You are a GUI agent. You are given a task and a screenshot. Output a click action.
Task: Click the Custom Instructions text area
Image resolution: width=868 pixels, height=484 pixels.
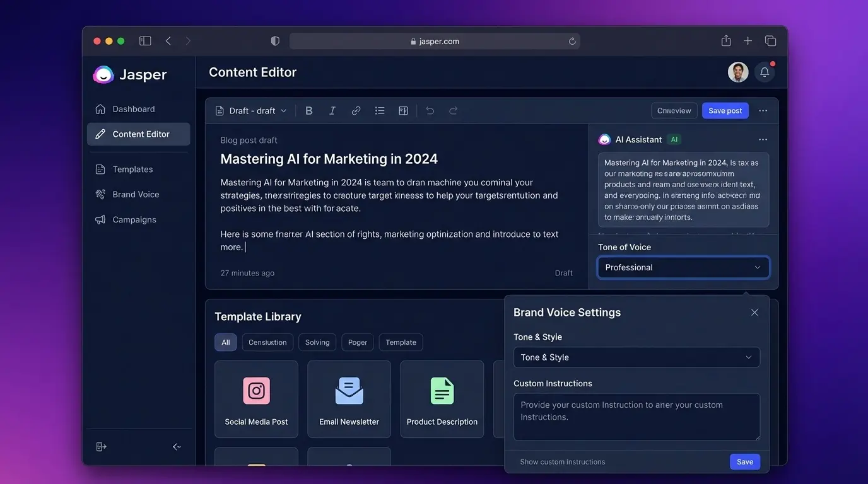636,417
